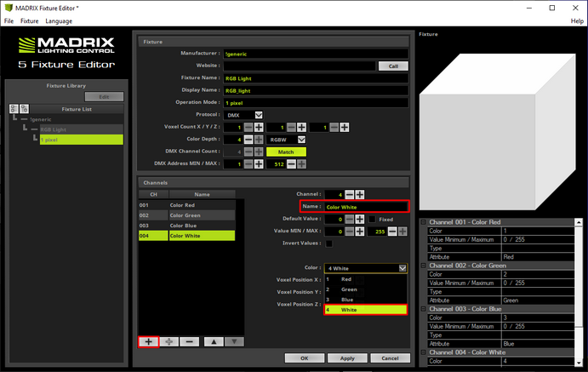The height and width of the screenshot is (372, 588).
Task: Collapse Channel 001 - Color Red section
Action: (x=423, y=222)
